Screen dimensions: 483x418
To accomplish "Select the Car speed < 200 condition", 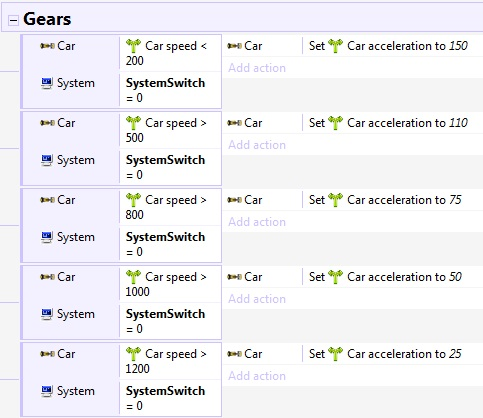I will pyautogui.click(x=170, y=53).
